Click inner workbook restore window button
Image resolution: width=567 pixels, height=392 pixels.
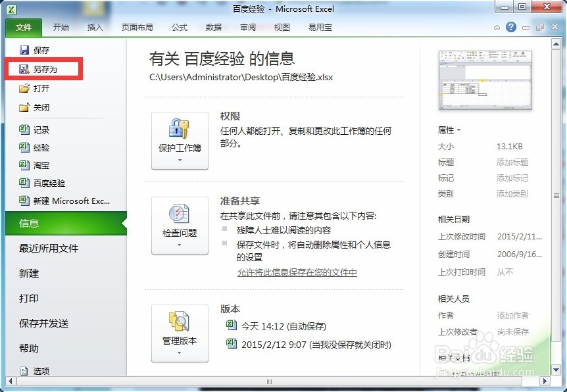[x=540, y=28]
